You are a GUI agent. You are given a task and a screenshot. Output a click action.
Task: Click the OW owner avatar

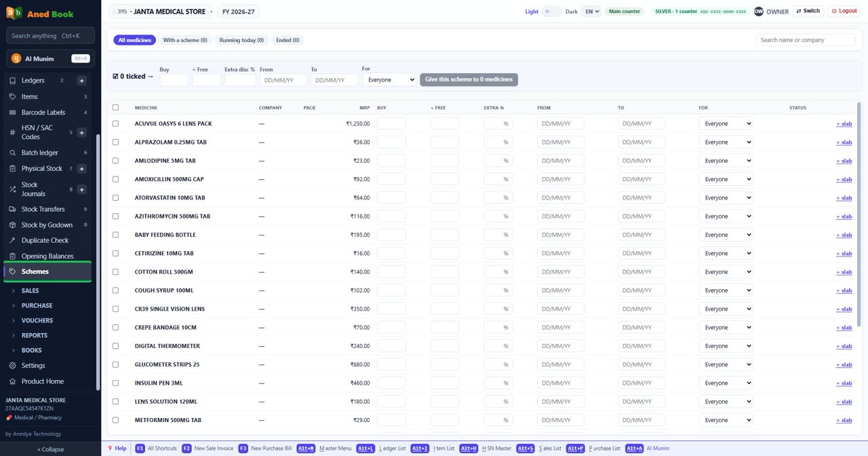click(x=759, y=12)
